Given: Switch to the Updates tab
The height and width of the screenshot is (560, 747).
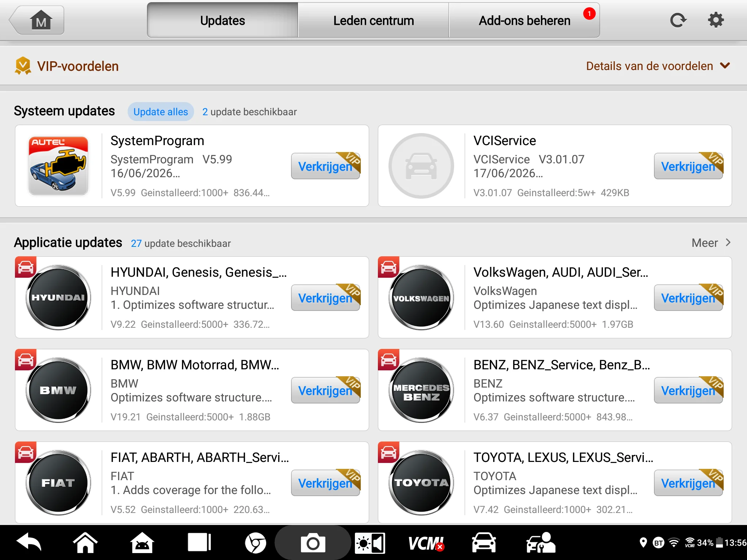Looking at the screenshot, I should [x=222, y=20].
